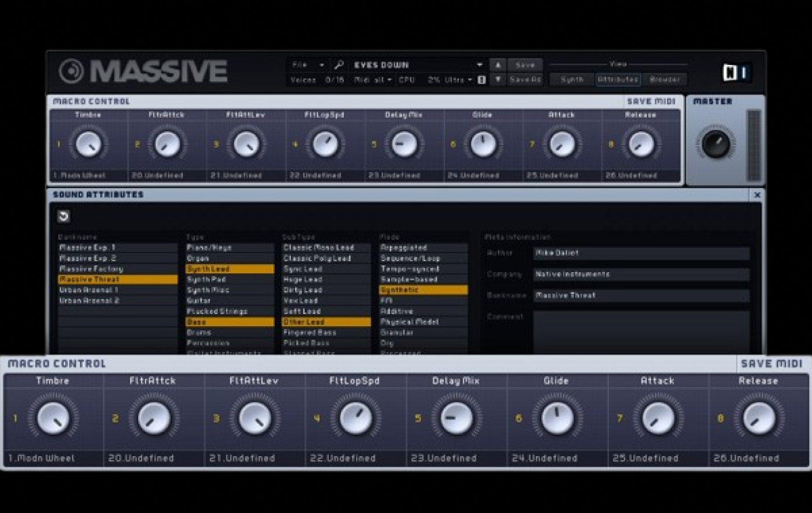
Task: Toggle the Arpeggiated mode attribute
Action: tap(423, 248)
